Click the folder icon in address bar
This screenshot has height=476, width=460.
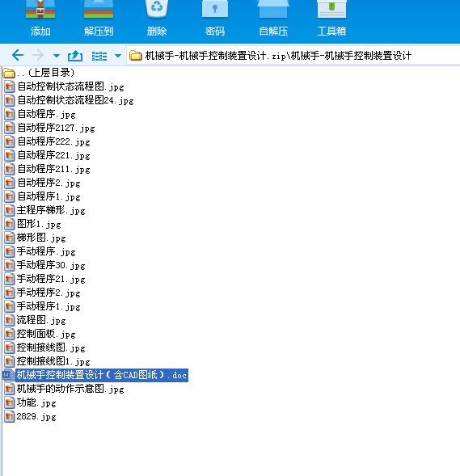136,56
